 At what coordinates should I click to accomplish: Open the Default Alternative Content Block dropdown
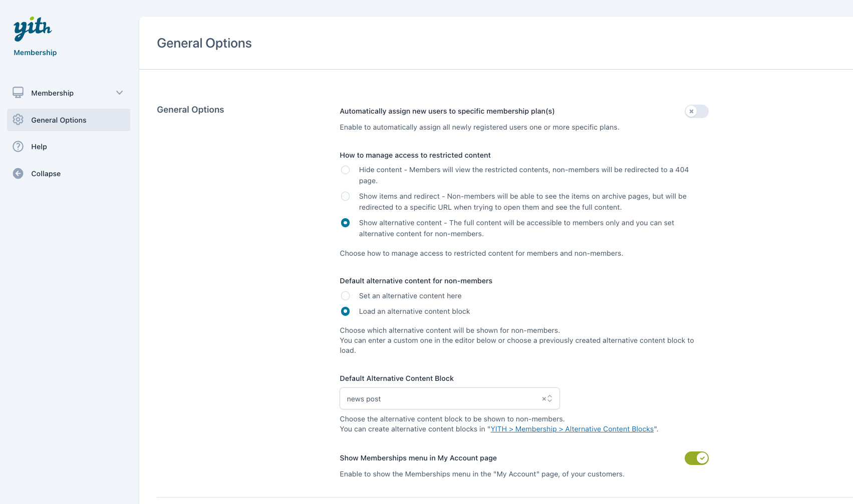(441, 399)
